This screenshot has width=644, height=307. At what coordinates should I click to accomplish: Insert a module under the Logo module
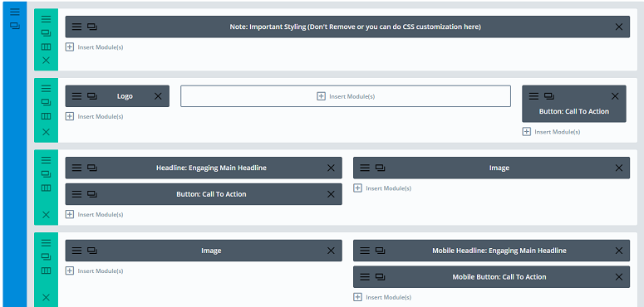pos(95,116)
